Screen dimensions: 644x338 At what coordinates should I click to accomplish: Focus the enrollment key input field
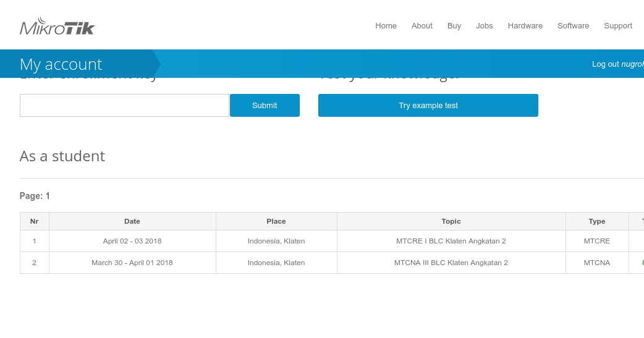click(x=124, y=105)
